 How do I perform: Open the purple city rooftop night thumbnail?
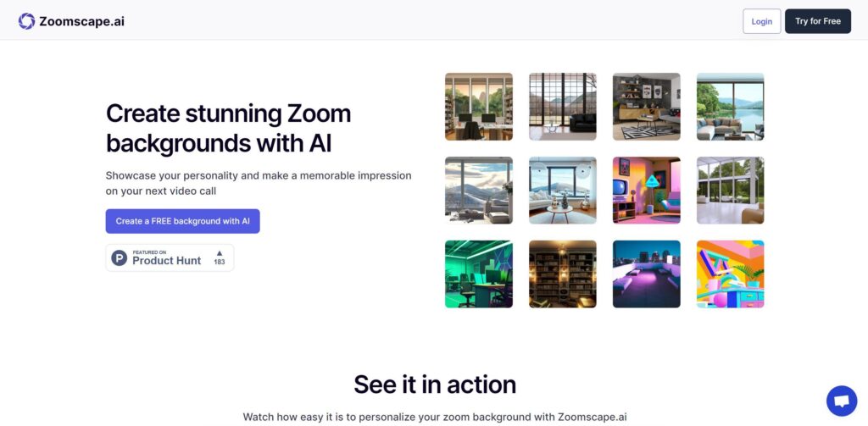coord(647,274)
